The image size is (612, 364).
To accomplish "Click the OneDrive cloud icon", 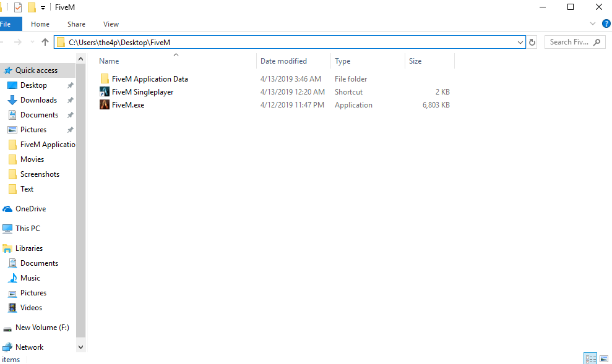I will click(7, 209).
